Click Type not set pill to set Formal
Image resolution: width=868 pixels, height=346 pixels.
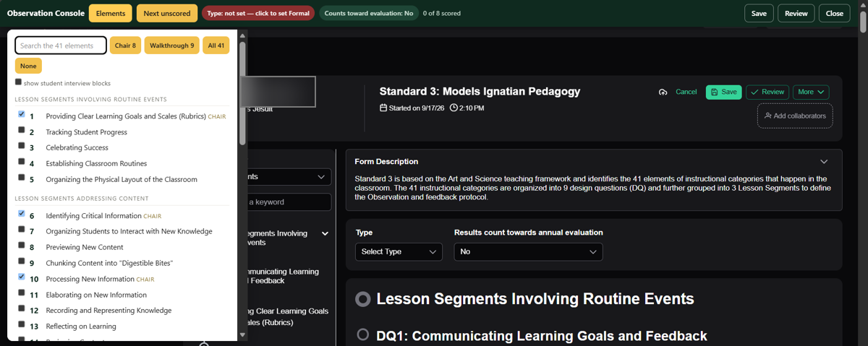[258, 13]
